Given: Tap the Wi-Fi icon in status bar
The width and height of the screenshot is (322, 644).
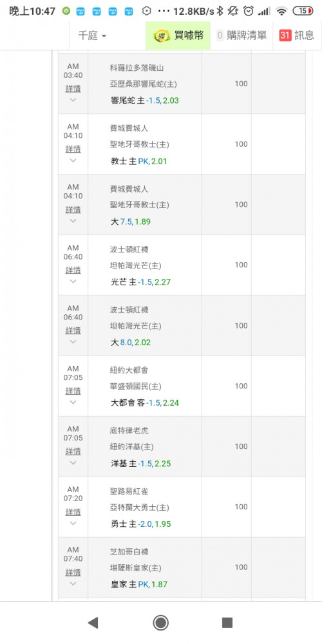Looking at the screenshot, I should [x=281, y=11].
